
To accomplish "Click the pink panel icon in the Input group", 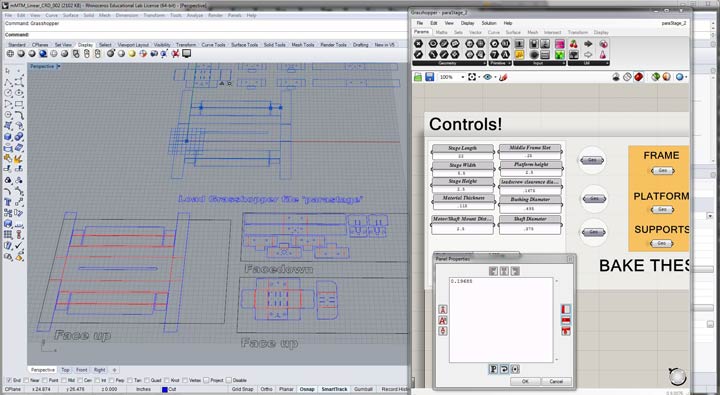I will point(559,44).
